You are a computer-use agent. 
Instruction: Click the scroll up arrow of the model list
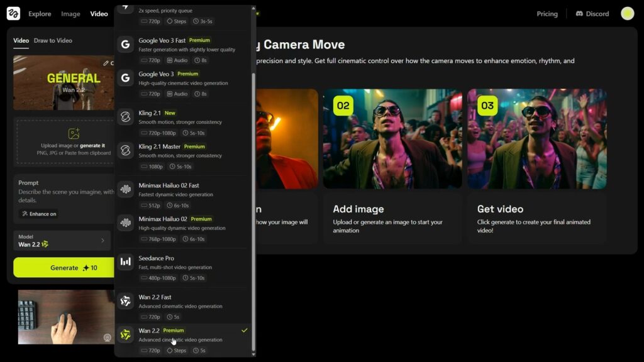[x=253, y=8]
